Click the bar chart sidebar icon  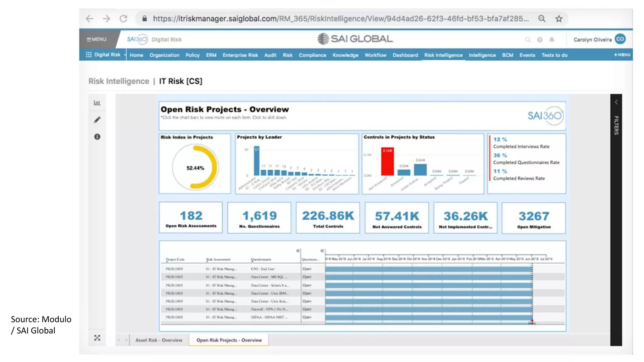pos(97,103)
